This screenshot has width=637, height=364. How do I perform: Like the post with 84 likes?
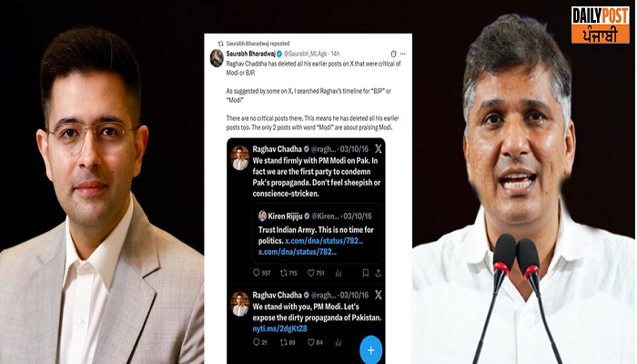(x=310, y=342)
